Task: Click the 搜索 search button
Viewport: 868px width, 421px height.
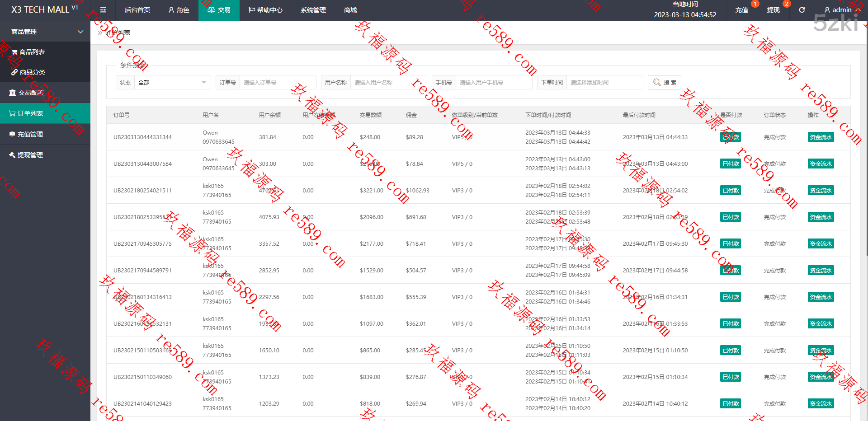Action: click(665, 82)
